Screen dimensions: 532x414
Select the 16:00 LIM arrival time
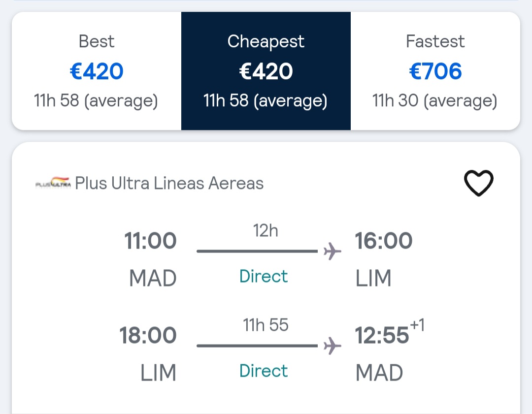(x=383, y=241)
